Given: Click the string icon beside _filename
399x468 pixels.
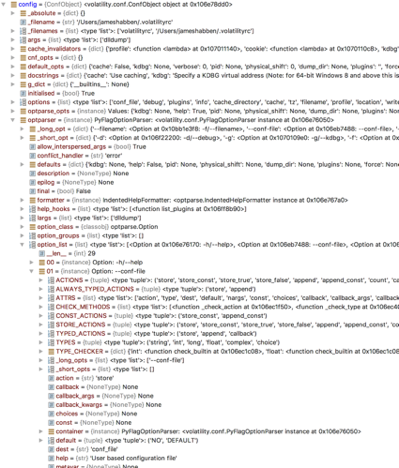Looking at the screenshot, I should click(23, 22).
